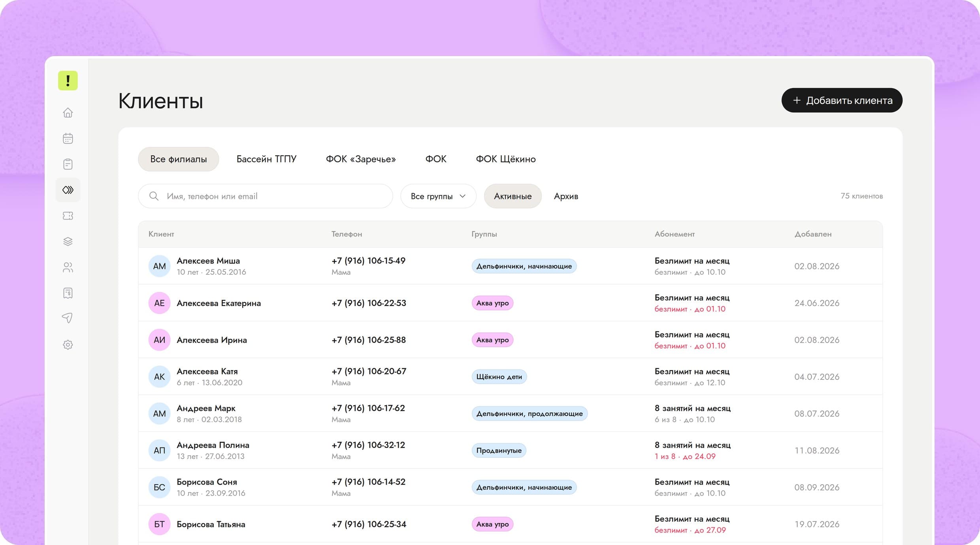Click the Добавить клиента button
980x545 pixels.
842,100
